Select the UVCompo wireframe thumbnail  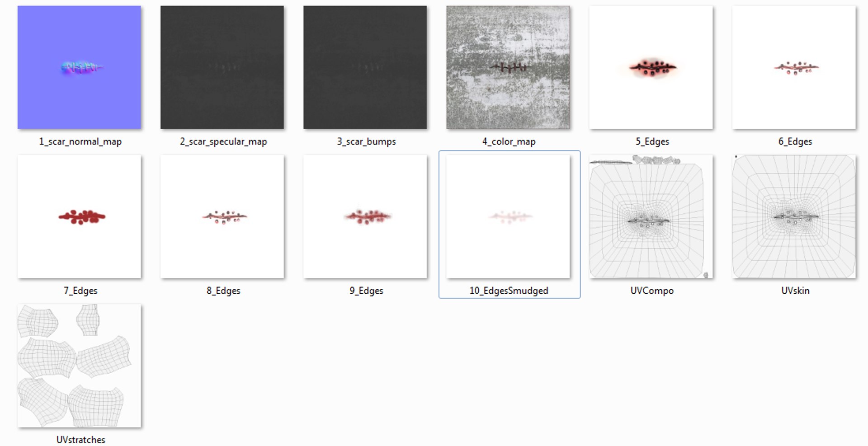tap(651, 216)
